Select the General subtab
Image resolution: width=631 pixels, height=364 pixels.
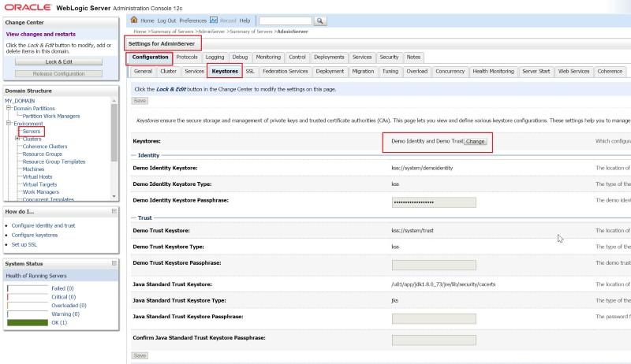point(143,72)
